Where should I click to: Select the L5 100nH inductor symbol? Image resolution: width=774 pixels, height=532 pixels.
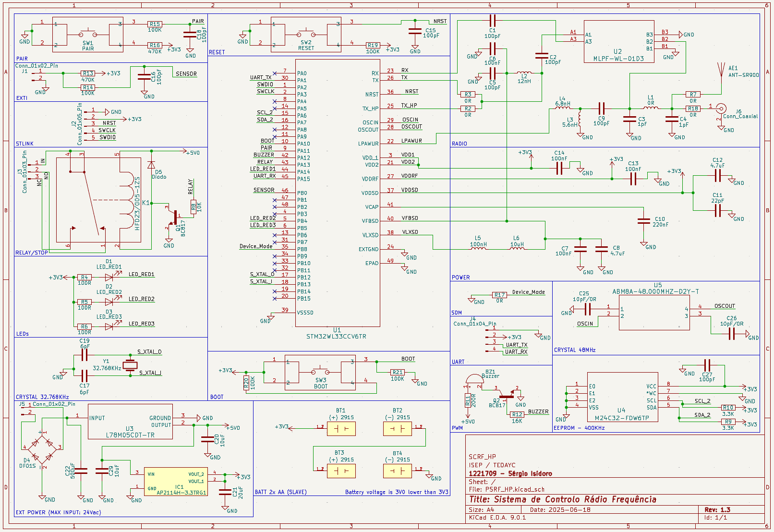[478, 248]
